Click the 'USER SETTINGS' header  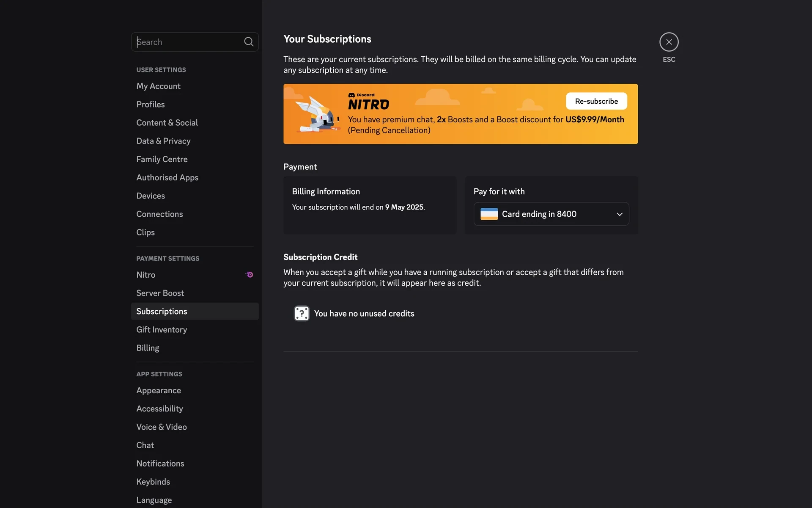(x=161, y=70)
